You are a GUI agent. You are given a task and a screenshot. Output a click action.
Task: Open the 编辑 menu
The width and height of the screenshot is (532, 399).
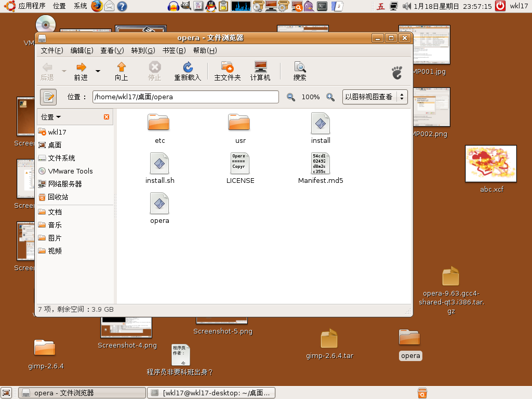[82, 50]
